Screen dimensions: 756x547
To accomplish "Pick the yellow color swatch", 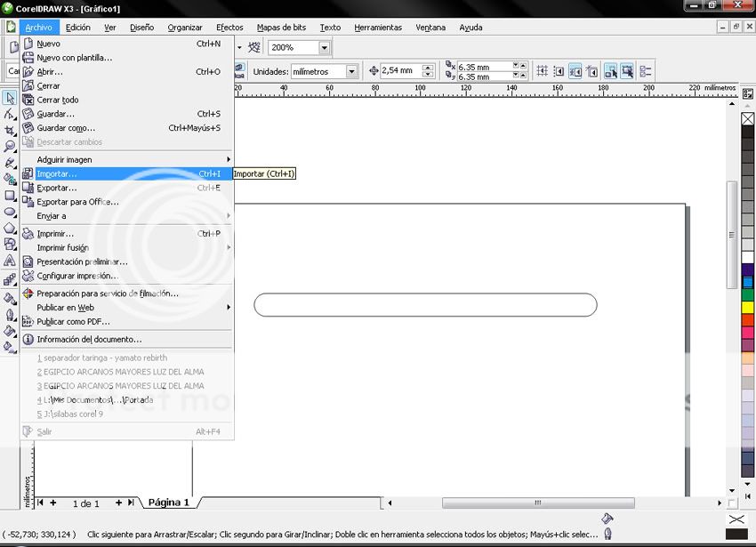I will coord(748,307).
